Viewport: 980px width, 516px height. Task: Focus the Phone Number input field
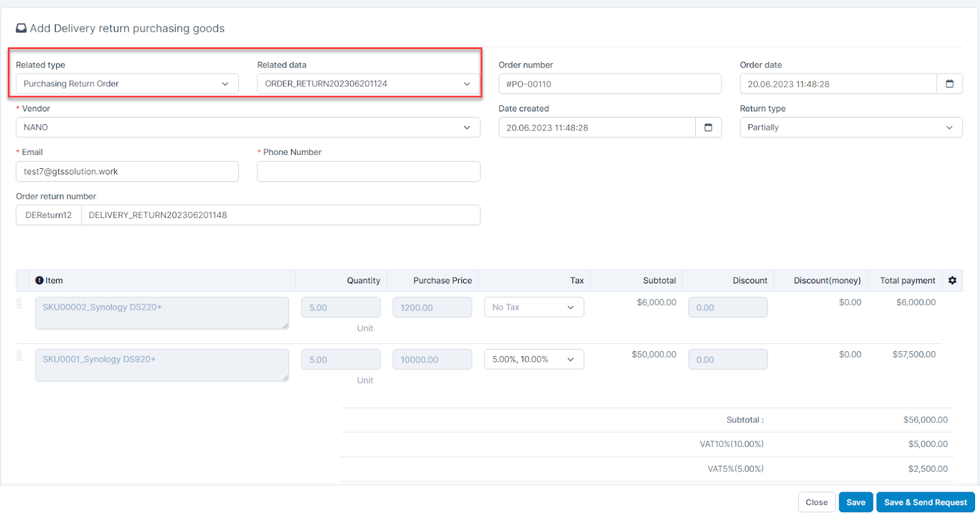[368, 171]
